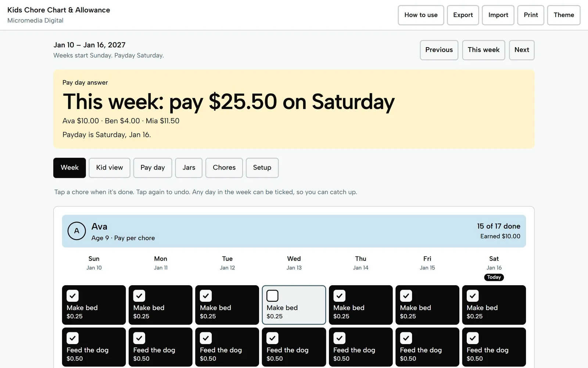
Task: Go to the Next week
Action: click(522, 50)
